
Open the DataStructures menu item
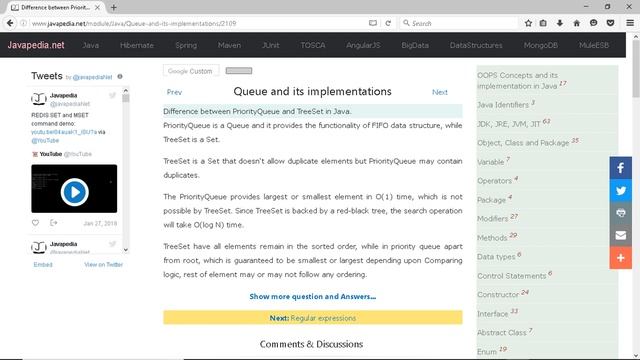[476, 45]
